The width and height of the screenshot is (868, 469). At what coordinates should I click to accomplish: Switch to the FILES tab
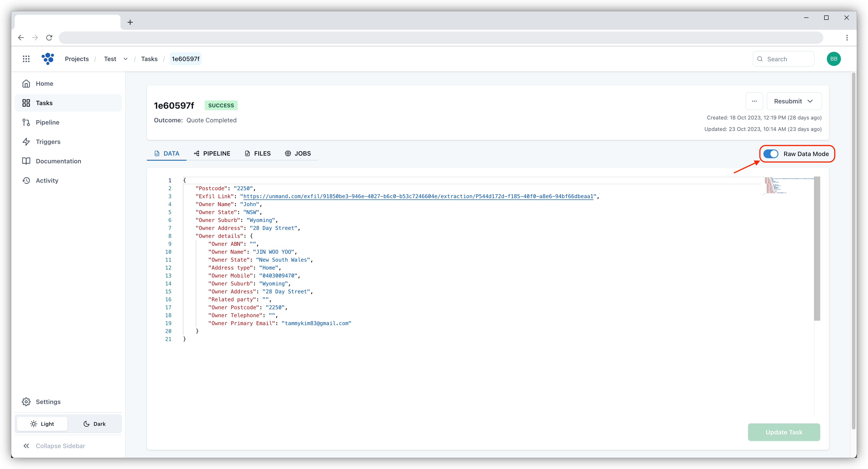[257, 153]
